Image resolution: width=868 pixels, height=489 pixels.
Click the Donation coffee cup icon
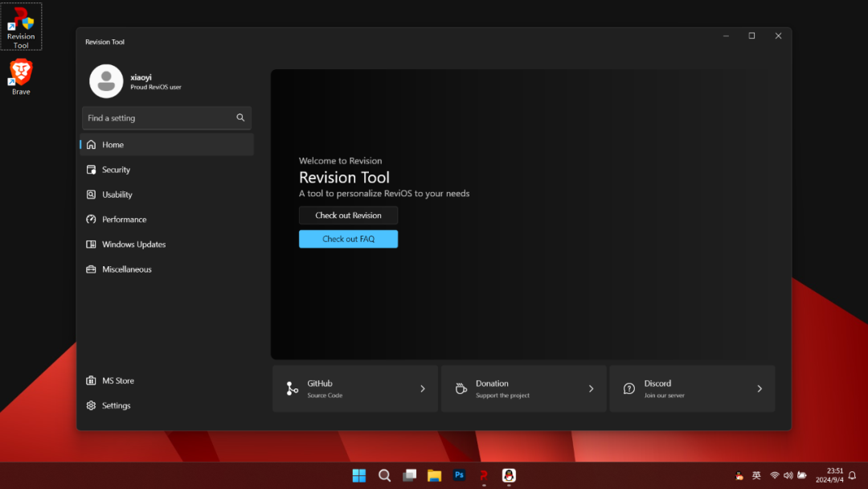461,388
